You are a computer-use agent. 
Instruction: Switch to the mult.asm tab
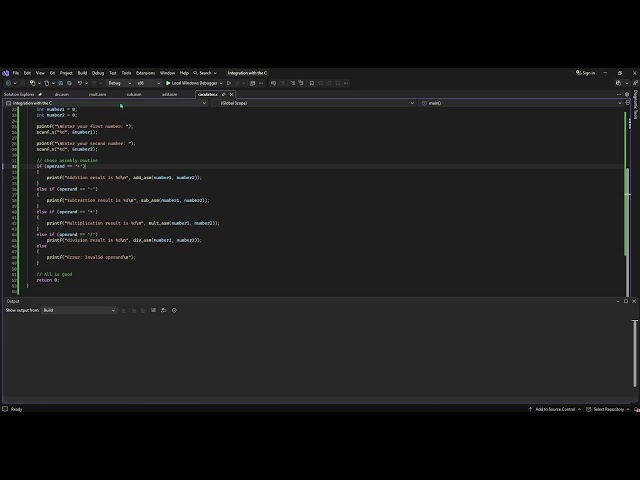point(98,94)
